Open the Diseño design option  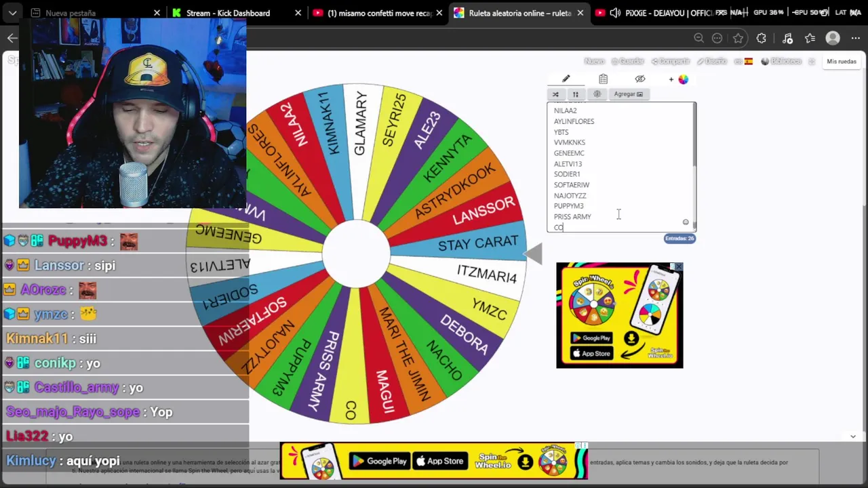point(712,62)
